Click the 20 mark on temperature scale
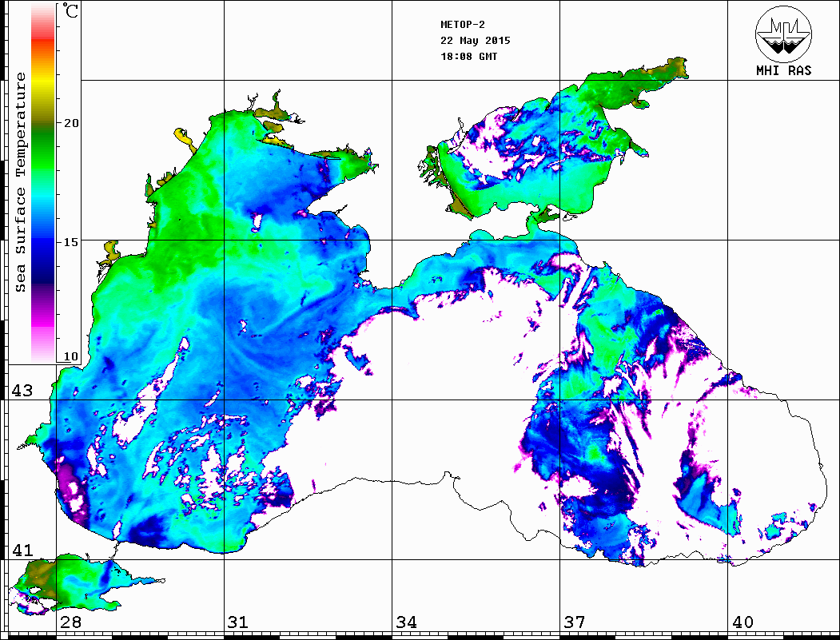This screenshot has height=640, width=840. pyautogui.click(x=70, y=123)
